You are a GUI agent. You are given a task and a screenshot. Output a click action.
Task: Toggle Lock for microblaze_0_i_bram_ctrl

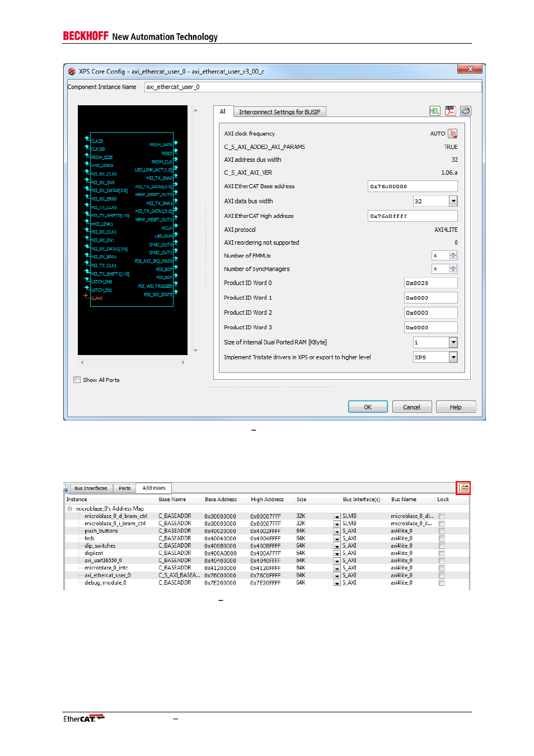(442, 524)
